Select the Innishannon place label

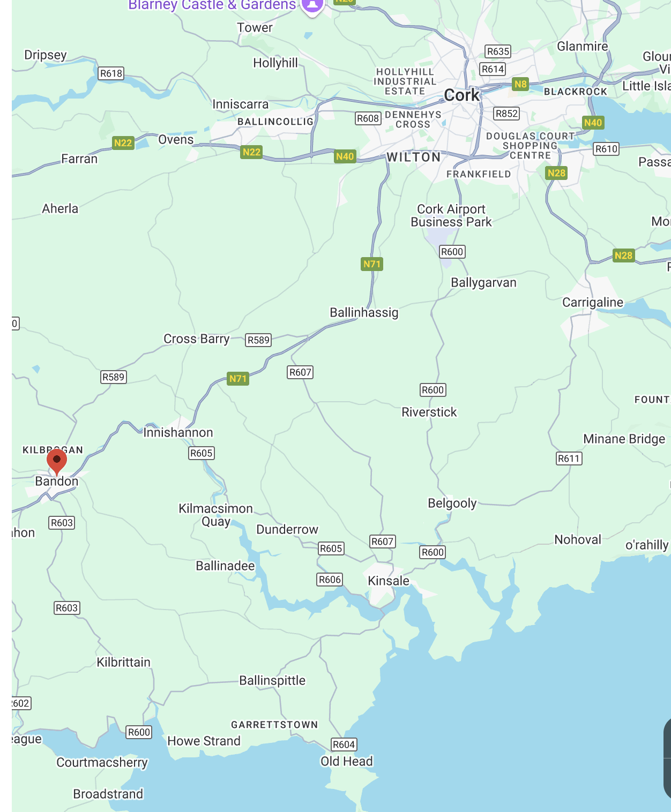click(x=178, y=432)
